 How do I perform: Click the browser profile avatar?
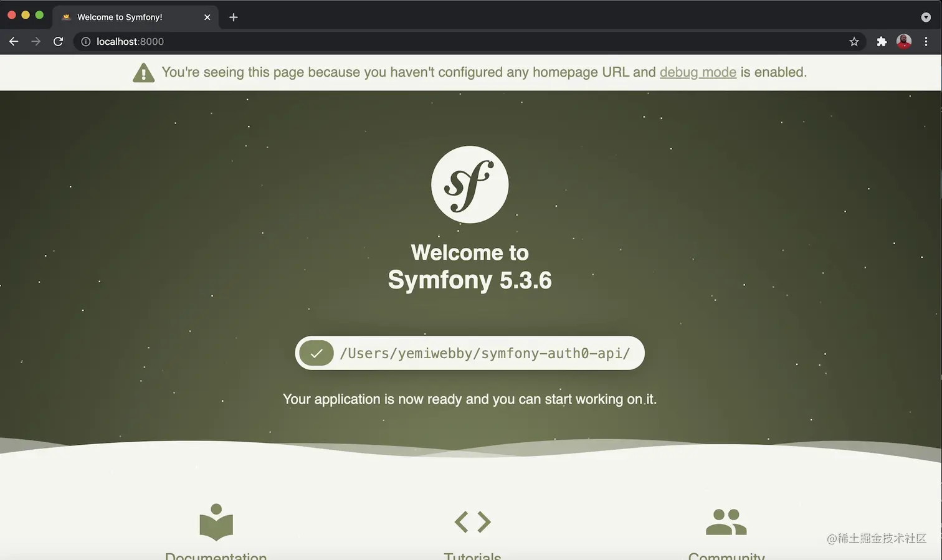click(x=903, y=41)
